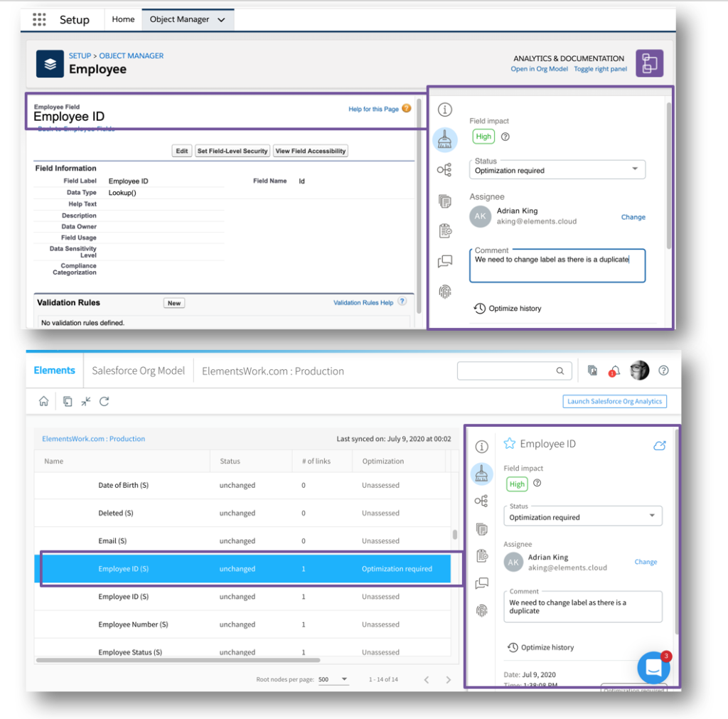Click Launch Salesforce Org Analytics button

[x=614, y=401]
